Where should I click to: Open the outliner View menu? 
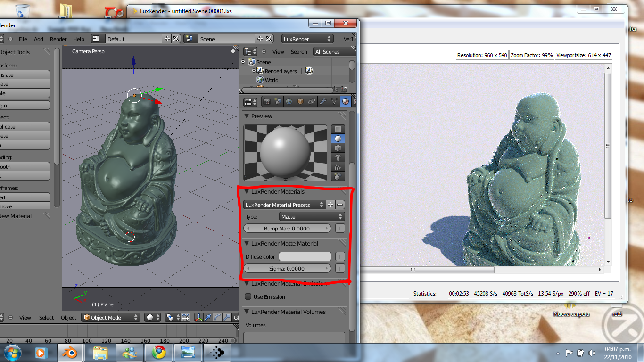click(278, 52)
